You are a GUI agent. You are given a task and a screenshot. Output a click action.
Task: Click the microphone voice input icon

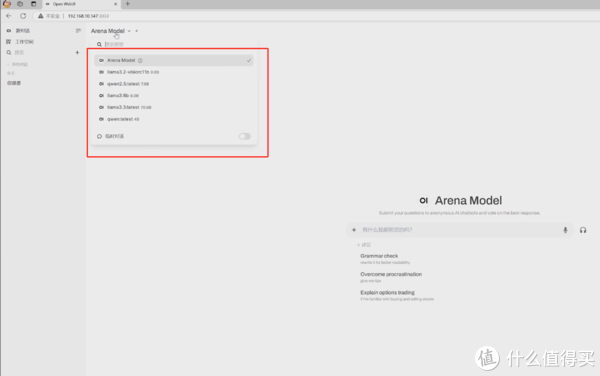click(565, 230)
